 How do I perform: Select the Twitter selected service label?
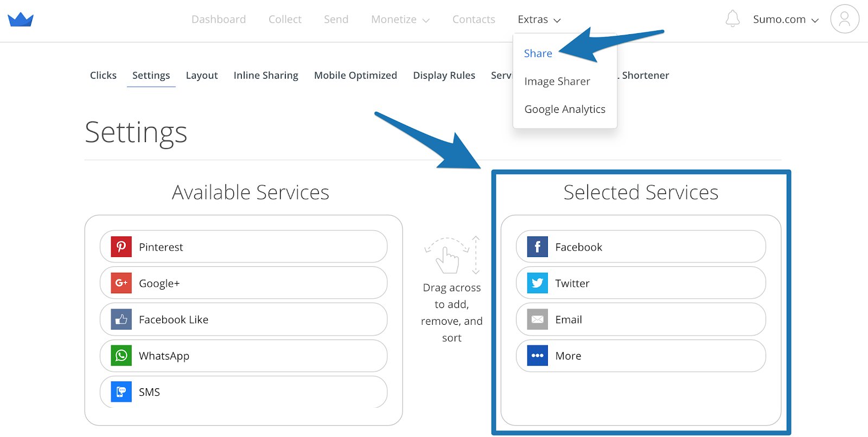(x=572, y=284)
